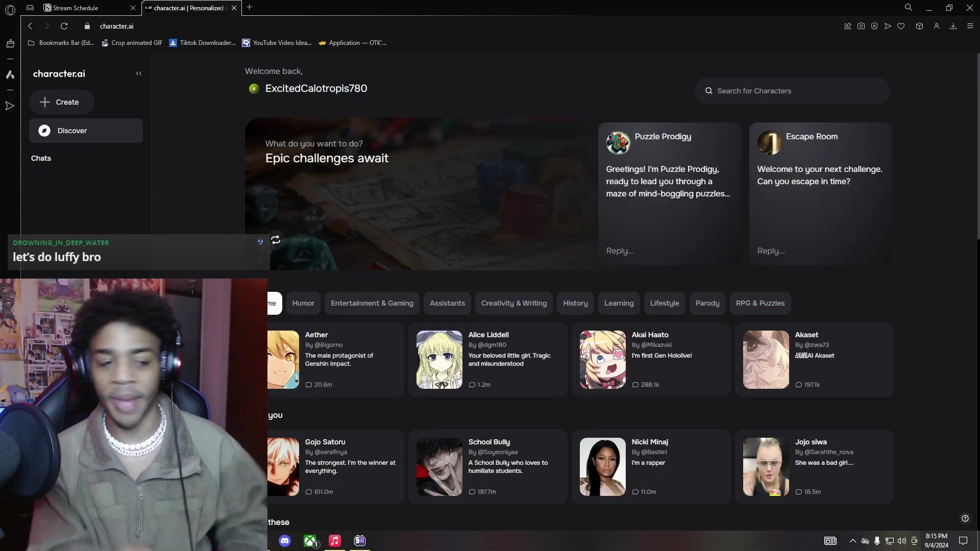The width and height of the screenshot is (980, 551).
Task: Click the volume speaker icon in system tray
Action: coord(902,541)
